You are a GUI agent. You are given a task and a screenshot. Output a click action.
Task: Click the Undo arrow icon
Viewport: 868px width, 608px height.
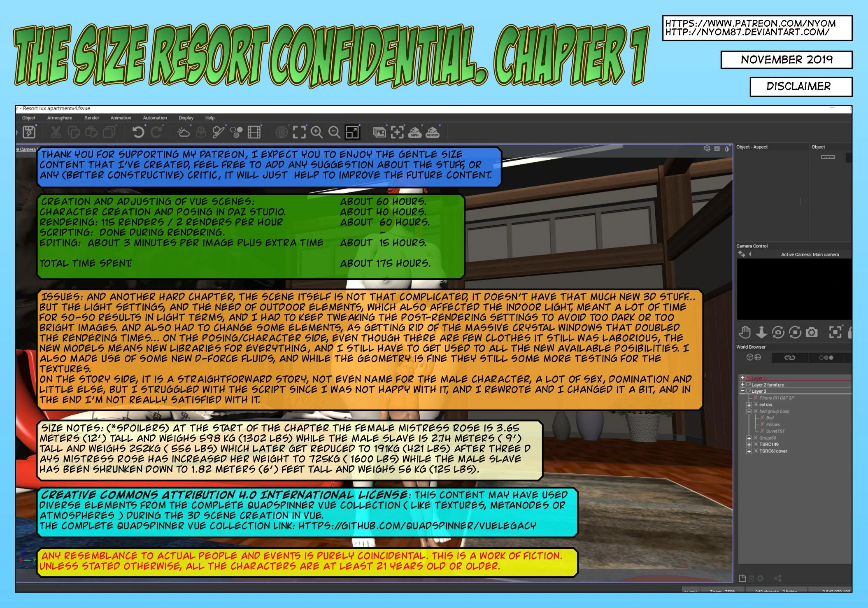click(x=138, y=133)
